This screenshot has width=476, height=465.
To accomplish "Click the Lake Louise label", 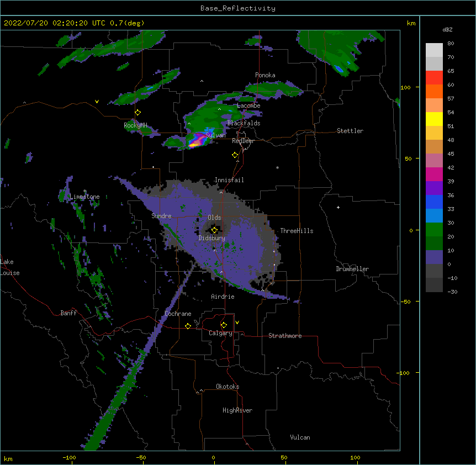I will point(10,267).
